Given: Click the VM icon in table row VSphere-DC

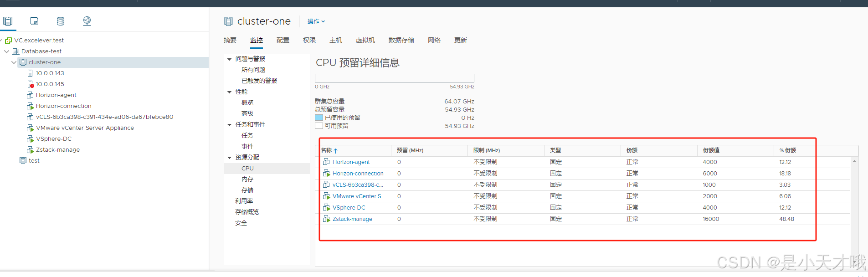Looking at the screenshot, I should pos(326,207).
